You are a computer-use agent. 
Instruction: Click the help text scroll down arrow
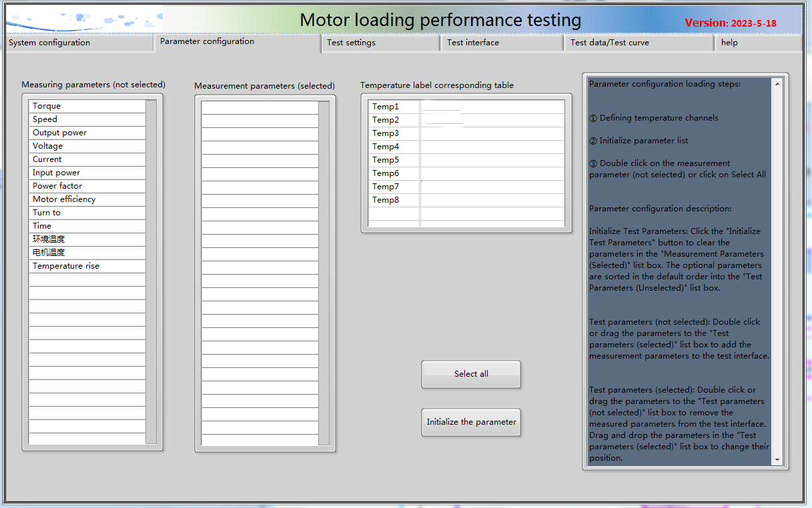click(777, 460)
